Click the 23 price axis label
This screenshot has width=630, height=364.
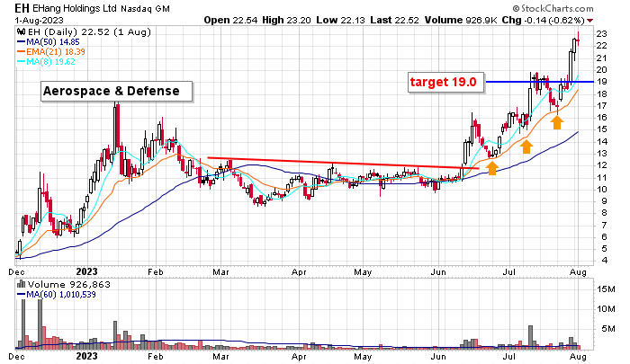601,34
